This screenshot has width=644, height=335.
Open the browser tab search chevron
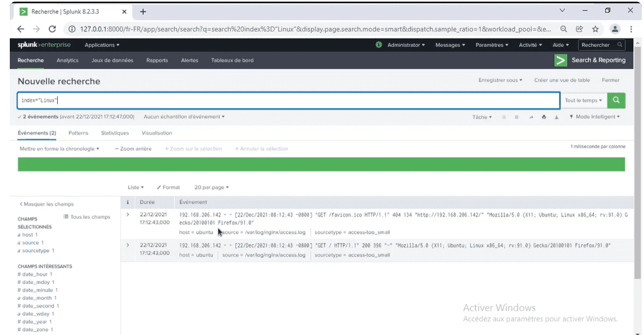click(x=562, y=10)
